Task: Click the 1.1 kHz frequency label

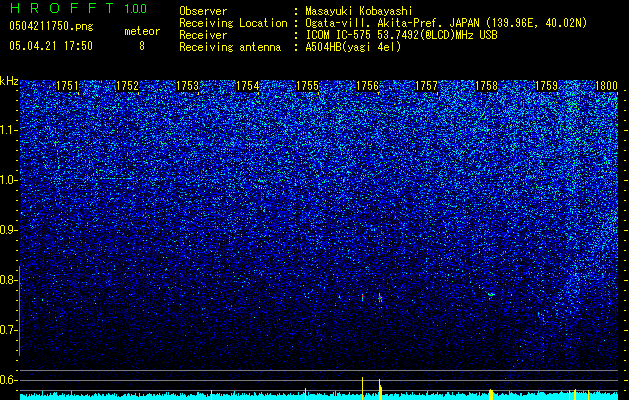Action: 8,130
